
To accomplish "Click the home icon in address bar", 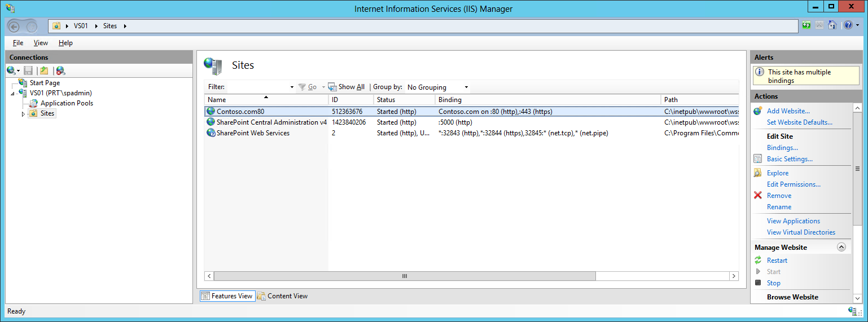I will [x=832, y=25].
